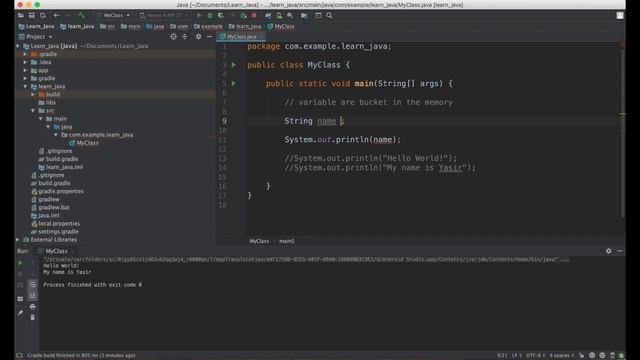Select the libs folder in tree
This screenshot has height=360, width=640.
point(47,102)
